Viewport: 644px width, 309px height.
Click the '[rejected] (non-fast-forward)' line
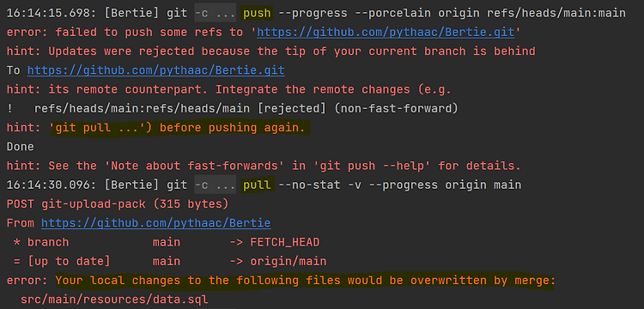point(232,109)
